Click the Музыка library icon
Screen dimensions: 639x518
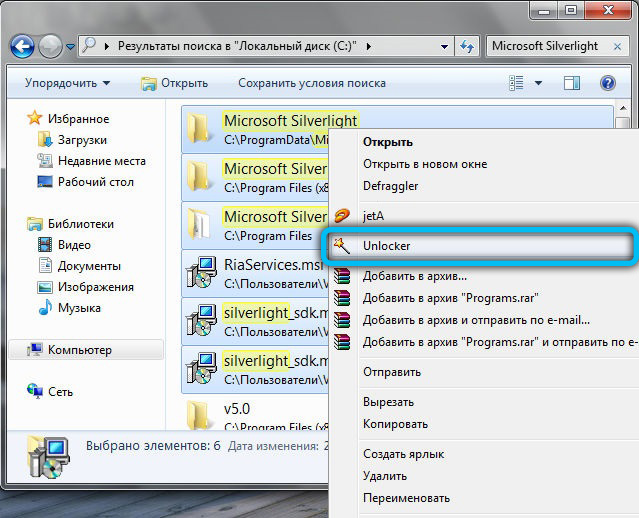click(x=44, y=308)
